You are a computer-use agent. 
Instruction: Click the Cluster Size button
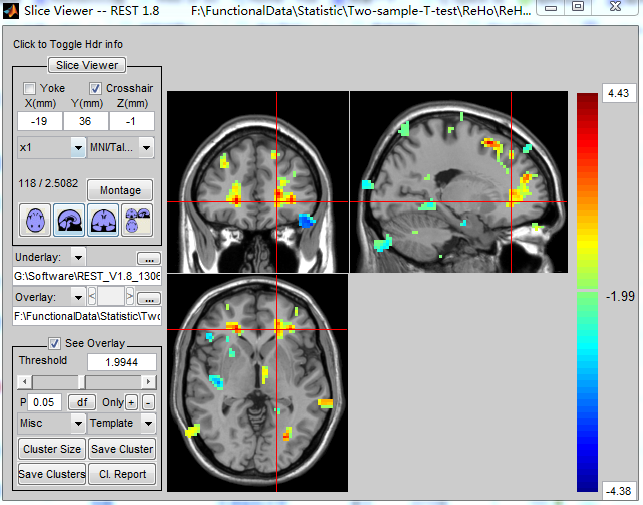point(52,449)
